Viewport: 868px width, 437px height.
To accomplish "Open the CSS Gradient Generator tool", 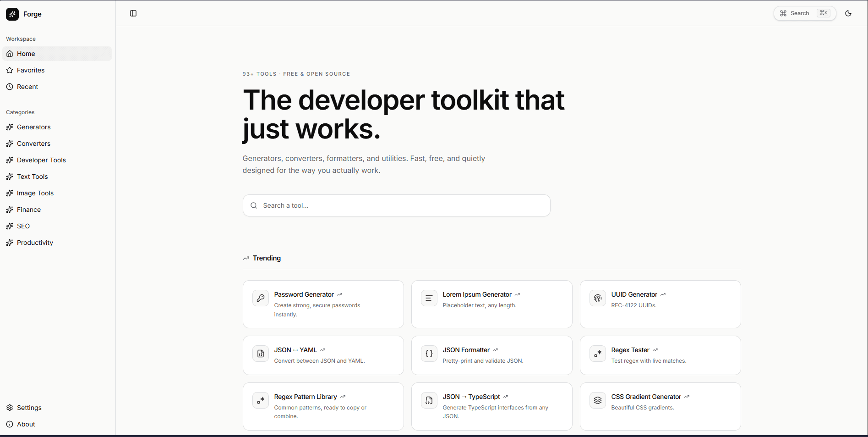I will tap(661, 406).
